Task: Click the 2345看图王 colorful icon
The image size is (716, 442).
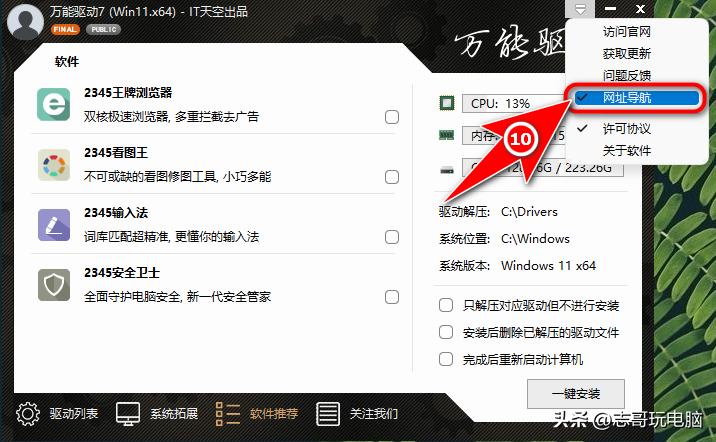Action: coord(53,165)
